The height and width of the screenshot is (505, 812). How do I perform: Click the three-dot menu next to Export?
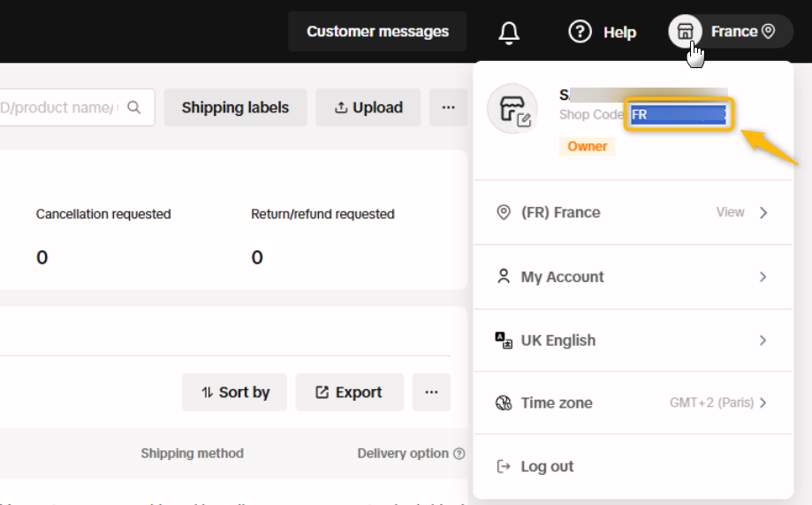tap(431, 392)
